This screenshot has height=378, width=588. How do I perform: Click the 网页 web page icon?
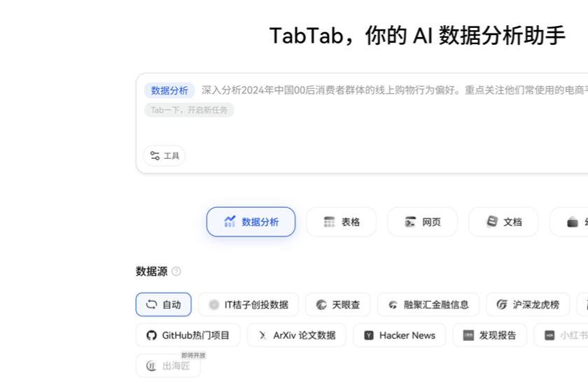click(x=410, y=222)
